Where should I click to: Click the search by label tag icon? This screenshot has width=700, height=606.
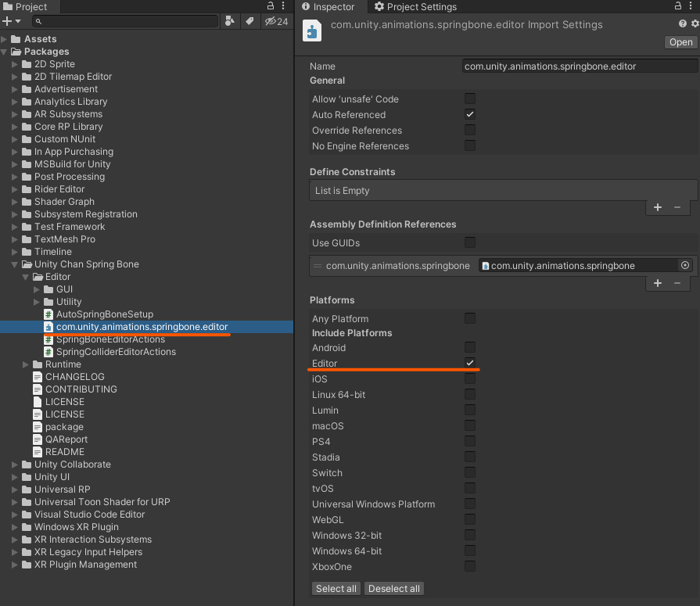tap(249, 21)
